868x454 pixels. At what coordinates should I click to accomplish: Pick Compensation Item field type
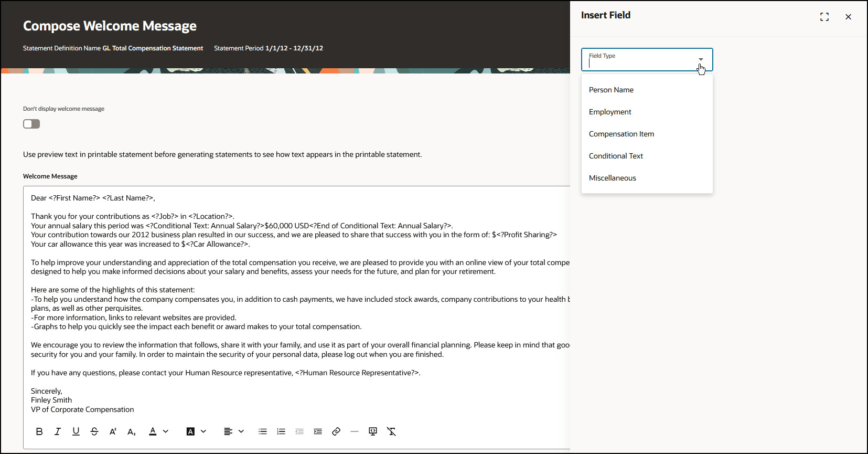[621, 134]
